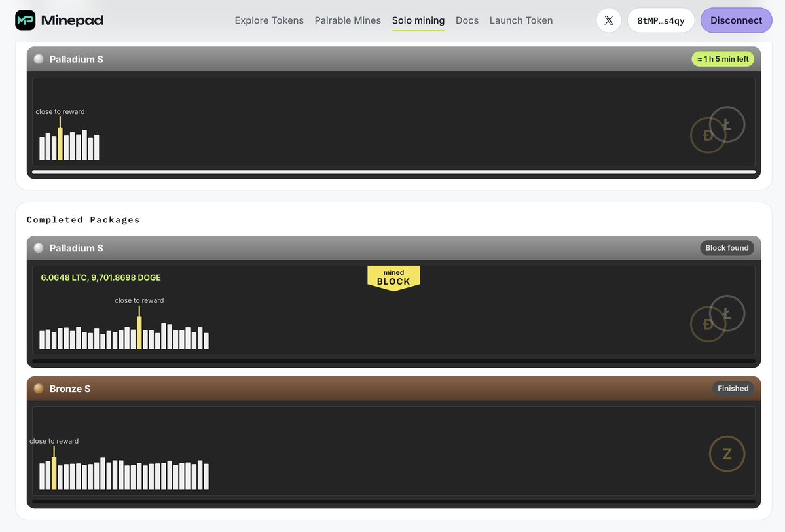Click 'close to reward' label in Bronze S

(x=54, y=442)
